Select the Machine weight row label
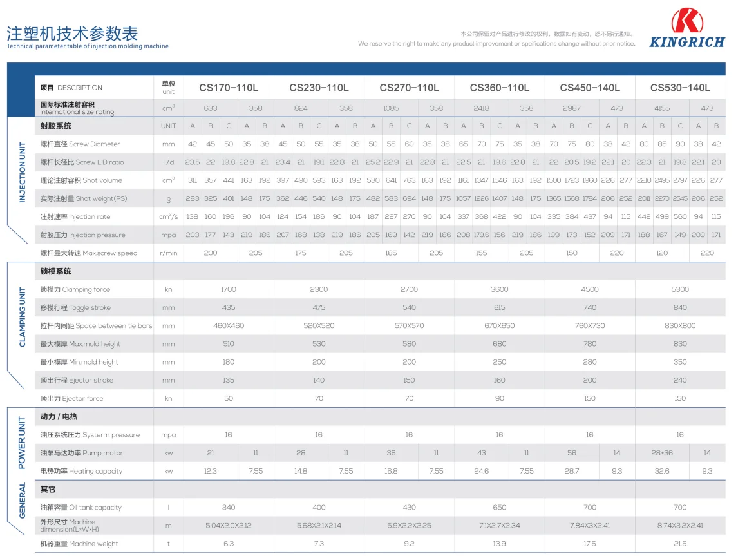The height and width of the screenshot is (556, 756). [x=79, y=544]
